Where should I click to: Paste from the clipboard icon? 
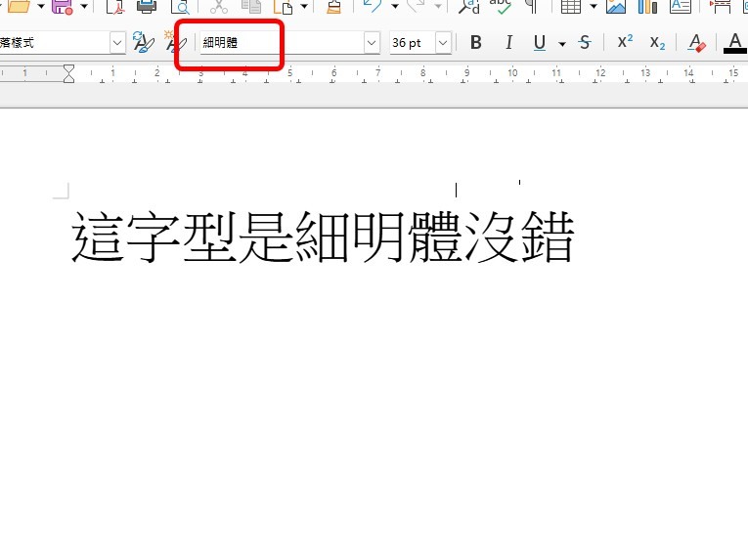pyautogui.click(x=283, y=6)
